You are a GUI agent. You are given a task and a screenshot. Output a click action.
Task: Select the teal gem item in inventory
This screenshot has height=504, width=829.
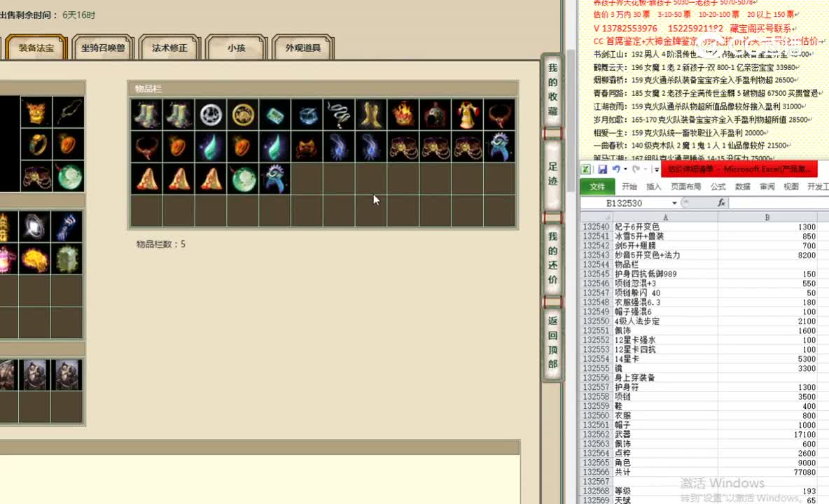click(x=275, y=115)
